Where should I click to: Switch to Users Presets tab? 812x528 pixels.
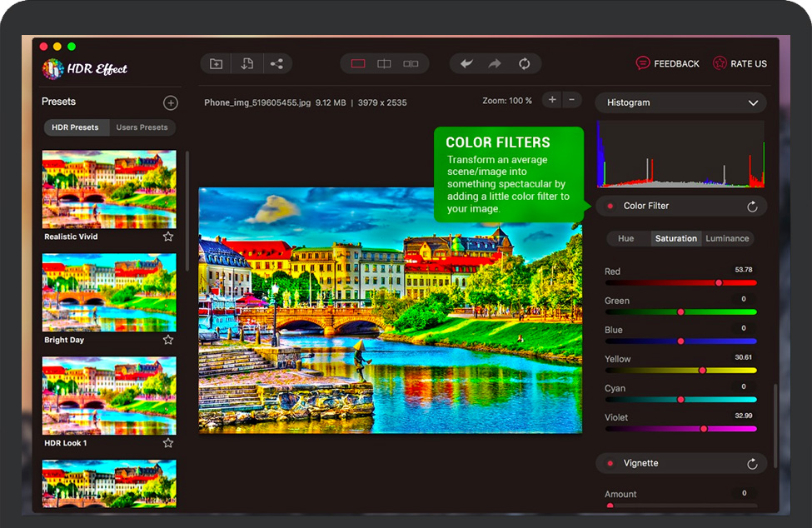click(x=142, y=127)
